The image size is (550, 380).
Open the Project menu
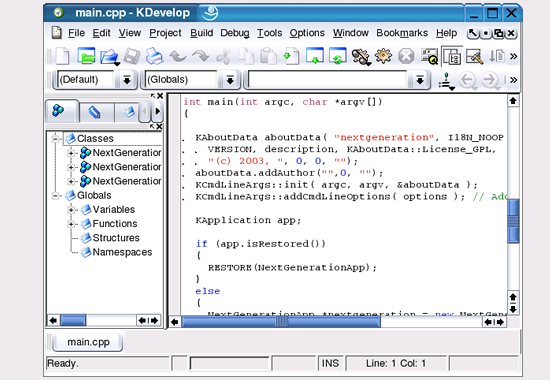click(x=165, y=33)
